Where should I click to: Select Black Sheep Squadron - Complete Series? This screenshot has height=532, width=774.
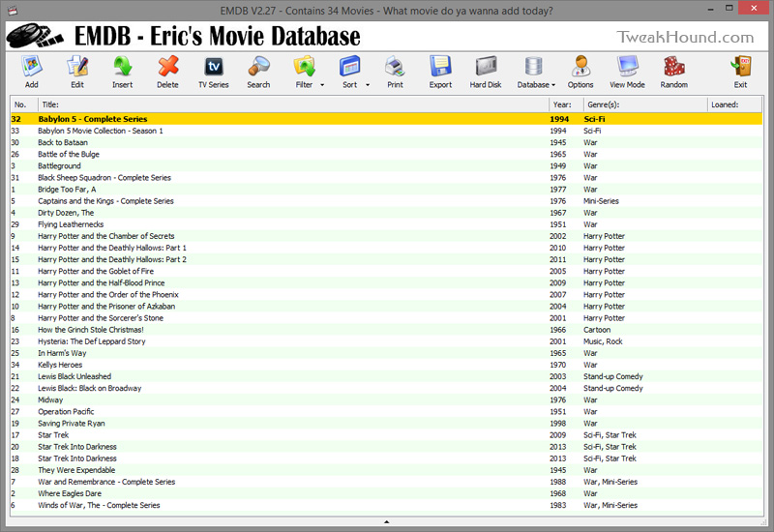click(x=386, y=178)
